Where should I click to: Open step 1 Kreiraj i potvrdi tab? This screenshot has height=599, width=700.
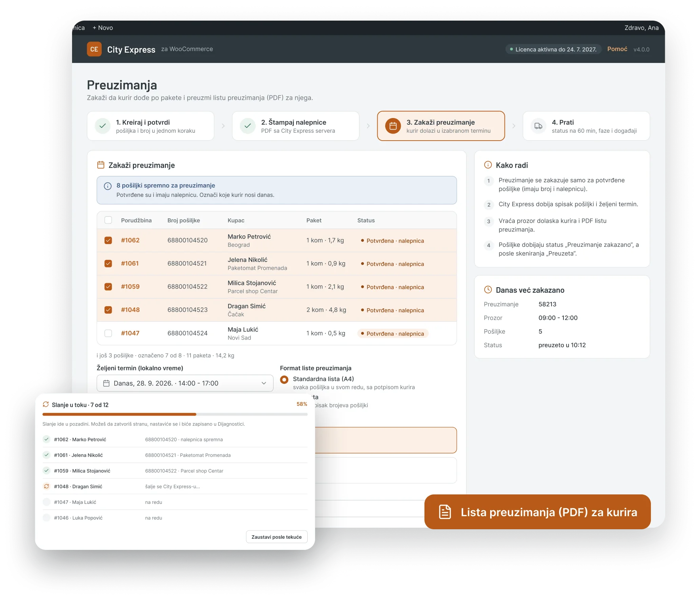150,126
